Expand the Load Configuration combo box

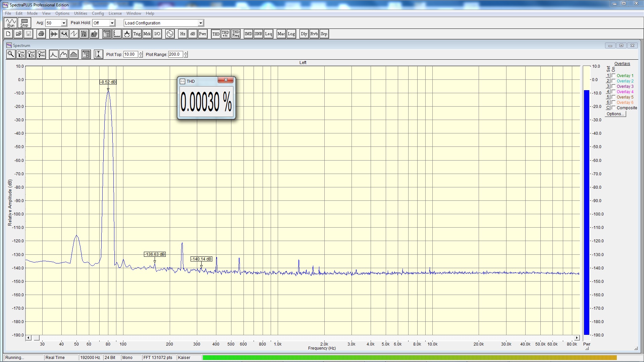tap(201, 23)
